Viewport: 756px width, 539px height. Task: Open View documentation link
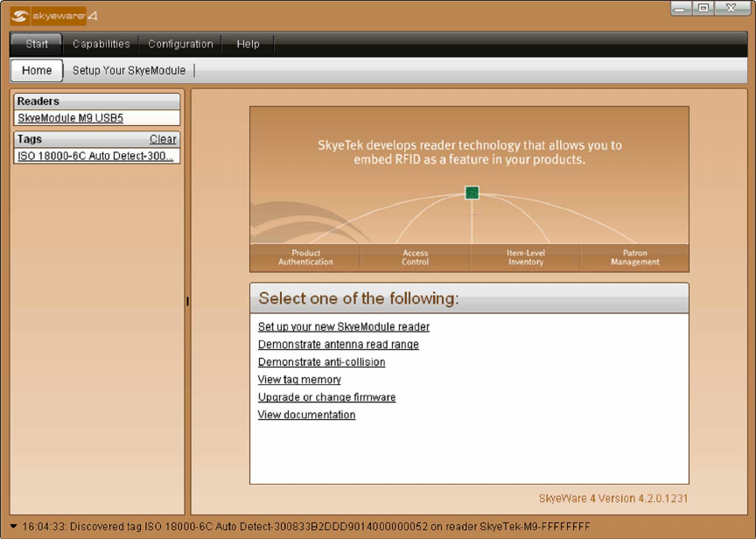pos(306,415)
